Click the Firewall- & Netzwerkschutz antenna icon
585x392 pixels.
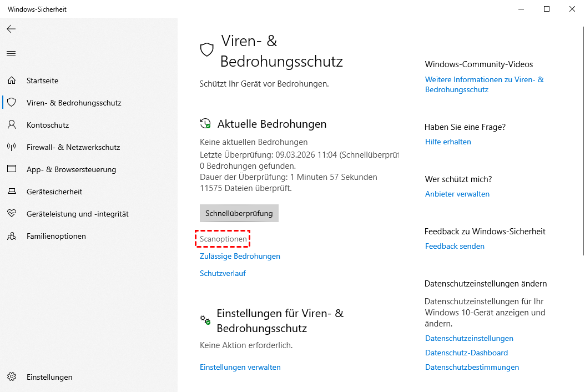[11, 147]
